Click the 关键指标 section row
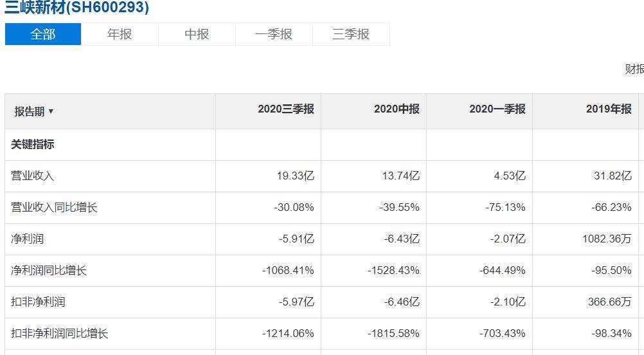Screen dimensions: 644x355 click(x=321, y=145)
